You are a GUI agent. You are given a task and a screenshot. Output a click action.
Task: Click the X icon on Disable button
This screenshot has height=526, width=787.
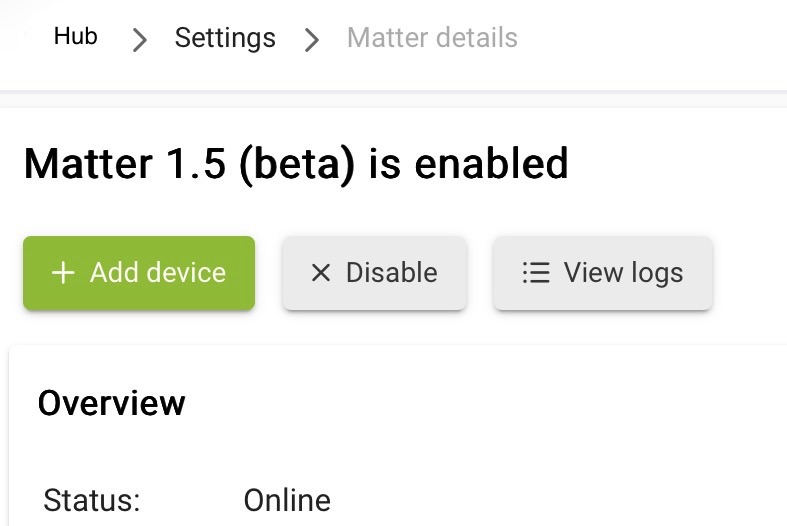[321, 273]
